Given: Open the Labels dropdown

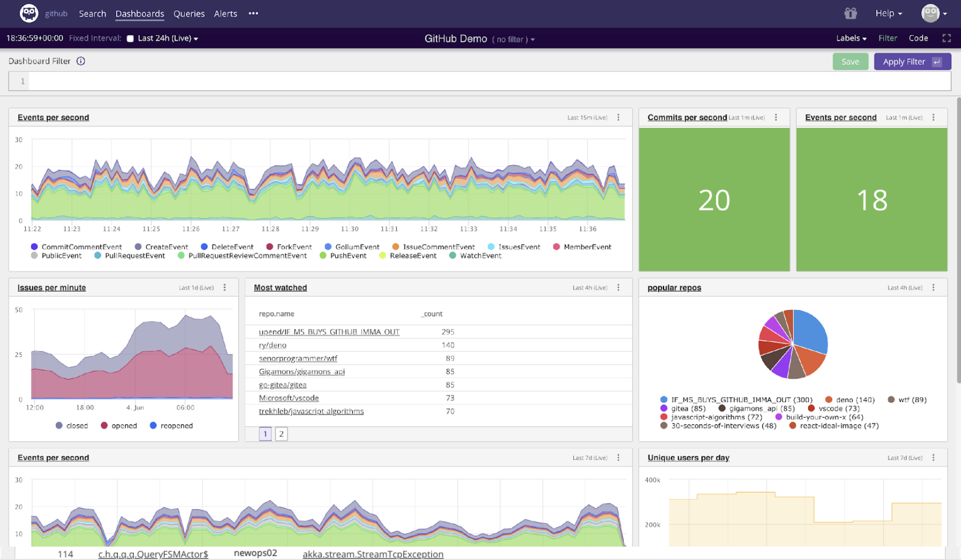Looking at the screenshot, I should 851,38.
